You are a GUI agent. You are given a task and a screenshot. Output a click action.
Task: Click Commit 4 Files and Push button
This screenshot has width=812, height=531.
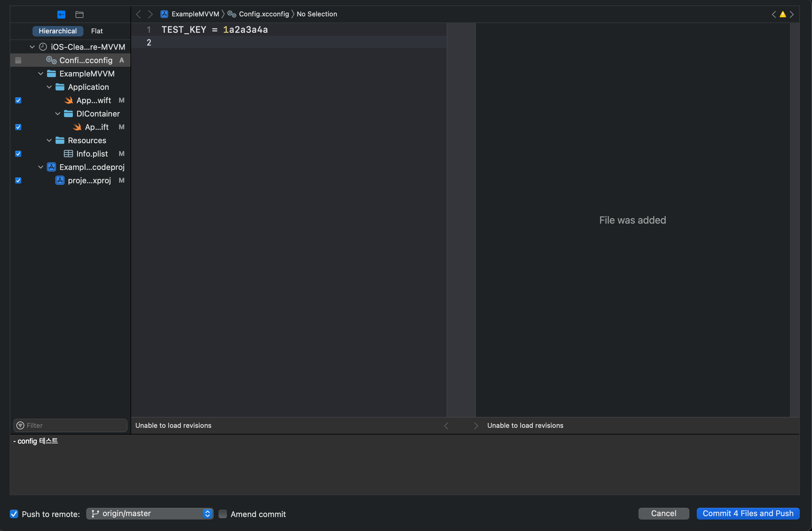pyautogui.click(x=748, y=514)
